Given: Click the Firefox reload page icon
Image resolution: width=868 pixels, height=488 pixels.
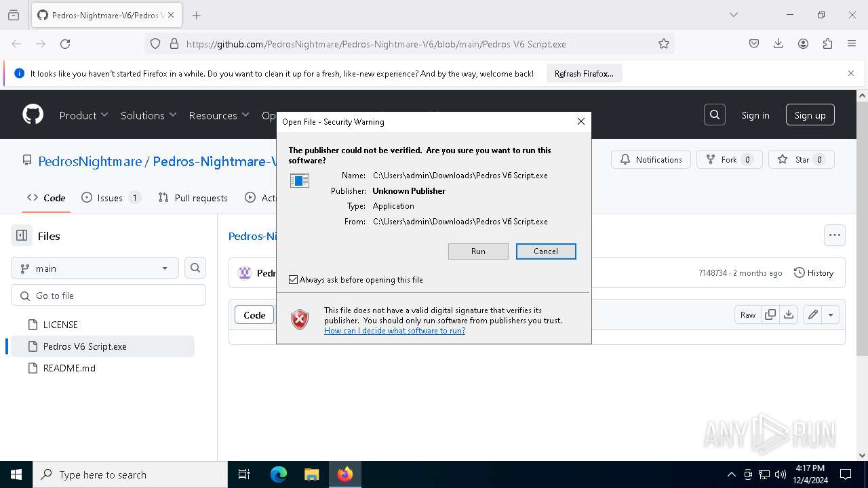Looking at the screenshot, I should pyautogui.click(x=65, y=44).
